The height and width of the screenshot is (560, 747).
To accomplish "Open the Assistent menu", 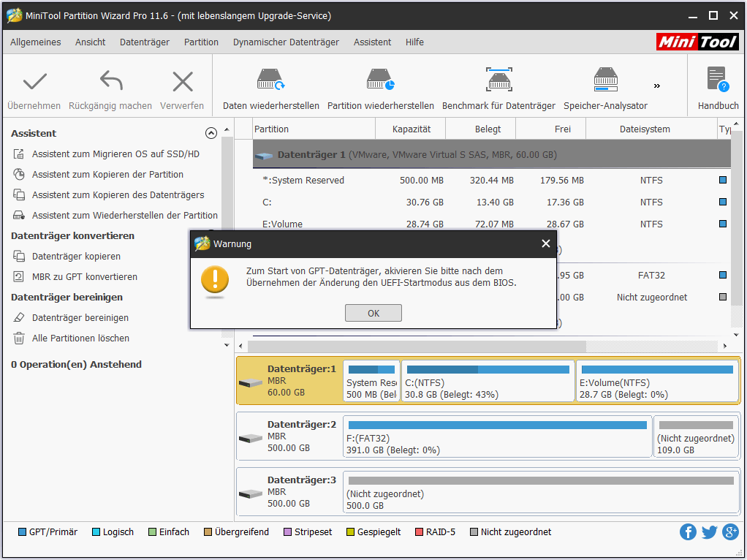I will pos(372,42).
